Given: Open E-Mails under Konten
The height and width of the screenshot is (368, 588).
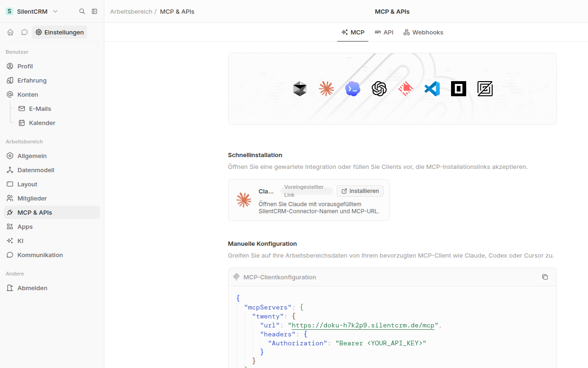Looking at the screenshot, I should pos(57,109).
